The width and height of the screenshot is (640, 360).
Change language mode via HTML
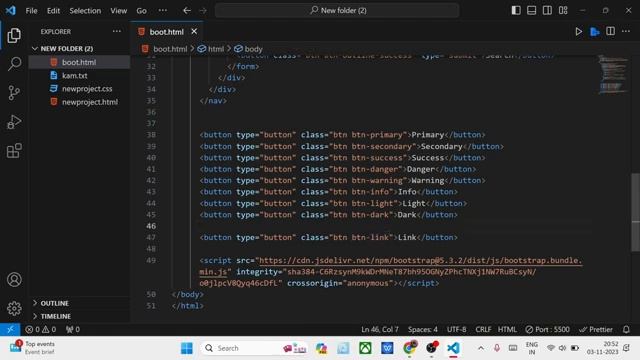click(507, 329)
